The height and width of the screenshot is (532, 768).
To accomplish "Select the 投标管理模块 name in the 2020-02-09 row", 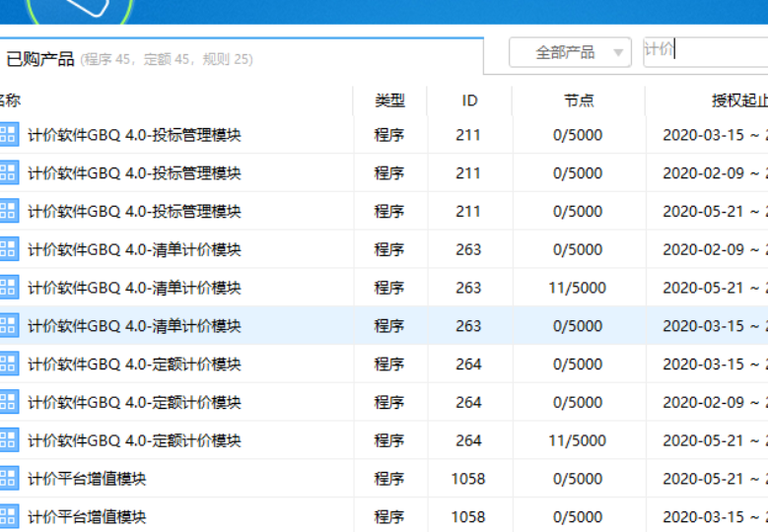I will point(135,172).
